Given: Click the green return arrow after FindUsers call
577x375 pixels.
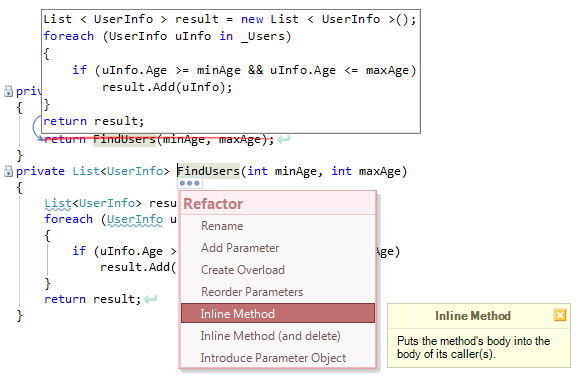Looking at the screenshot, I should point(283,139).
